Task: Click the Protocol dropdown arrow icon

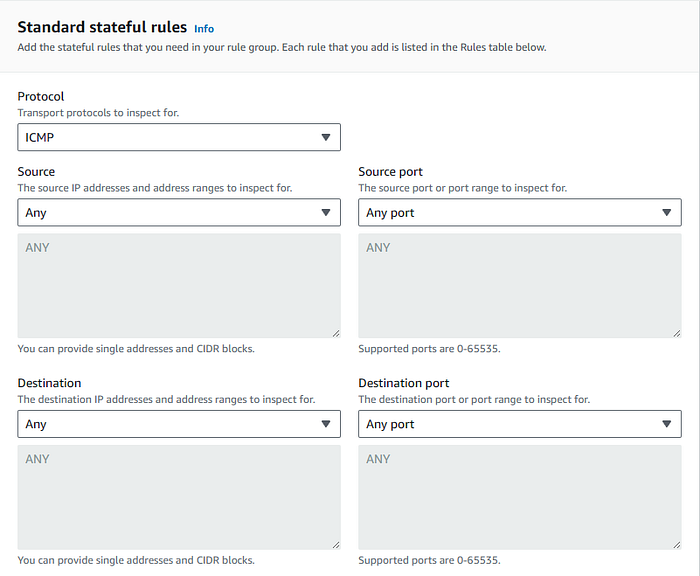Action: pyautogui.click(x=325, y=137)
